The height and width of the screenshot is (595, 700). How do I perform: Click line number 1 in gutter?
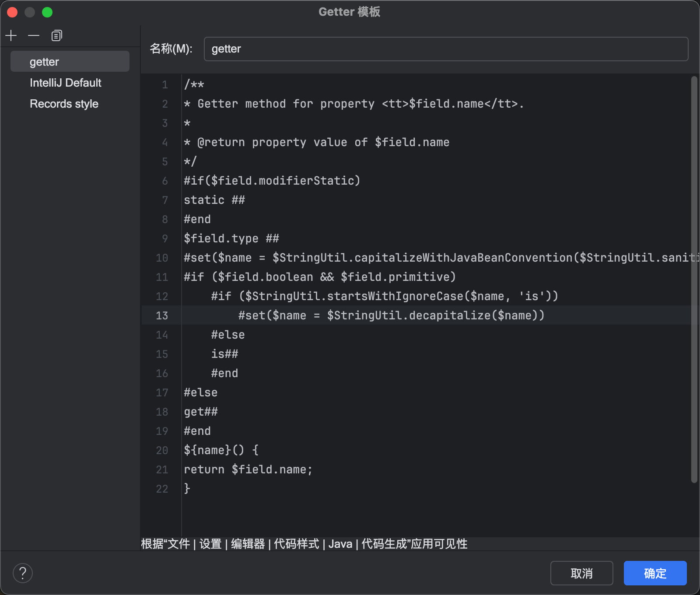click(x=165, y=84)
